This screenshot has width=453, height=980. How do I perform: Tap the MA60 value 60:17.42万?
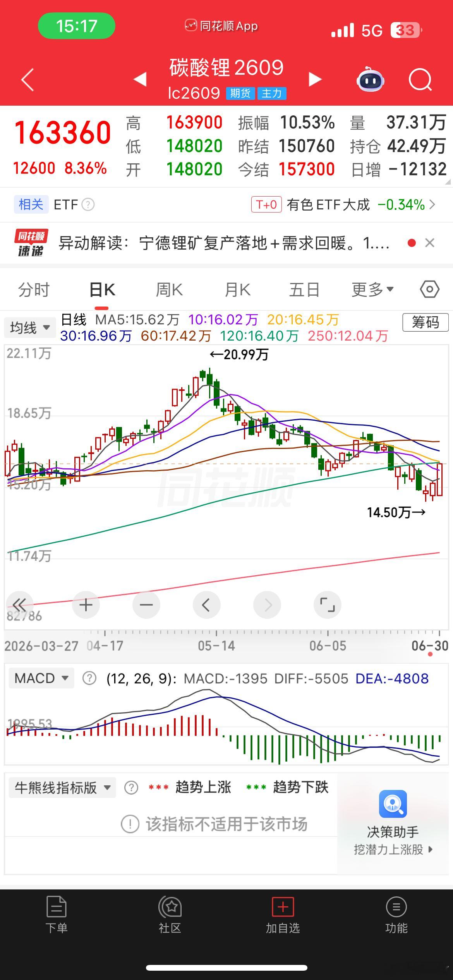pyautogui.click(x=176, y=336)
